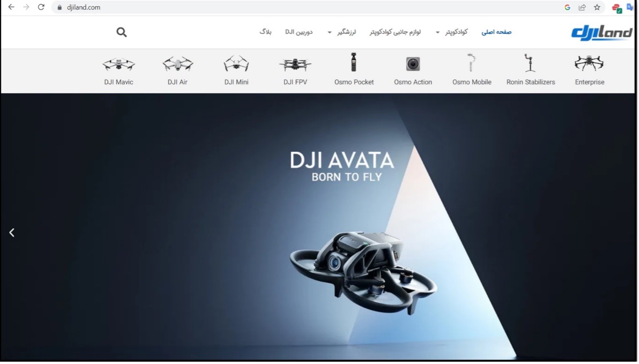Viewport: 639px width, 364px height.
Task: Open the Google Translate extension icon
Action: click(630, 7)
